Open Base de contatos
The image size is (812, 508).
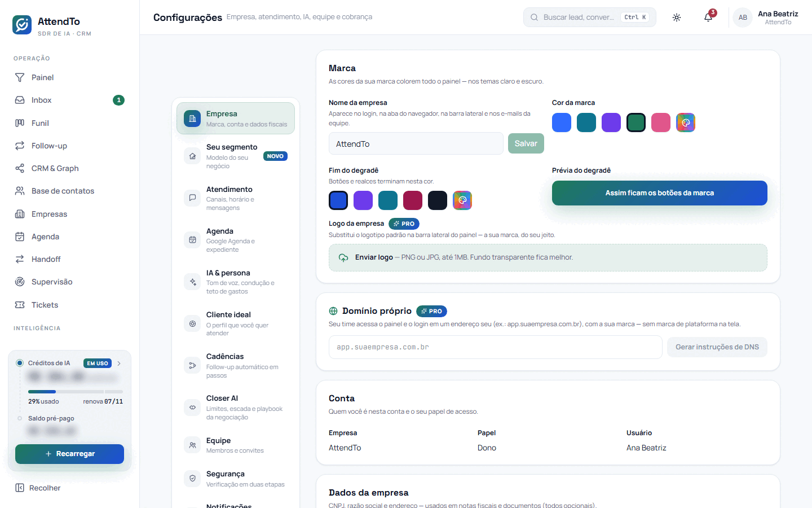69,191
